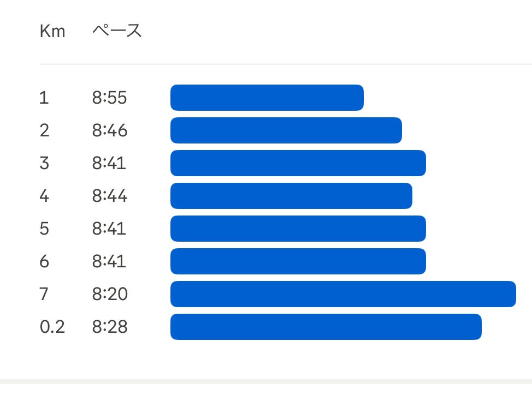Select the pace bar for kilometer 4
The image size is (532, 395).
(x=292, y=196)
